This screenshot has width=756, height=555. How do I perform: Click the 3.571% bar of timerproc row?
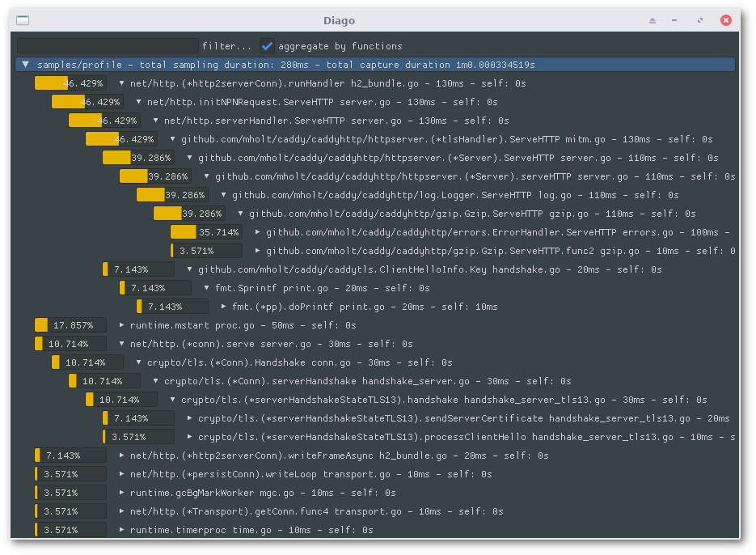pos(70,530)
